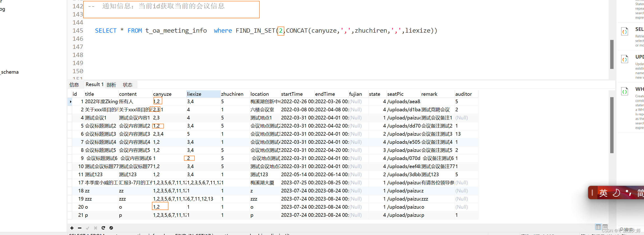Image resolution: width=644 pixels, height=235 pixels.
Task: Click the title column header
Action: click(101, 94)
